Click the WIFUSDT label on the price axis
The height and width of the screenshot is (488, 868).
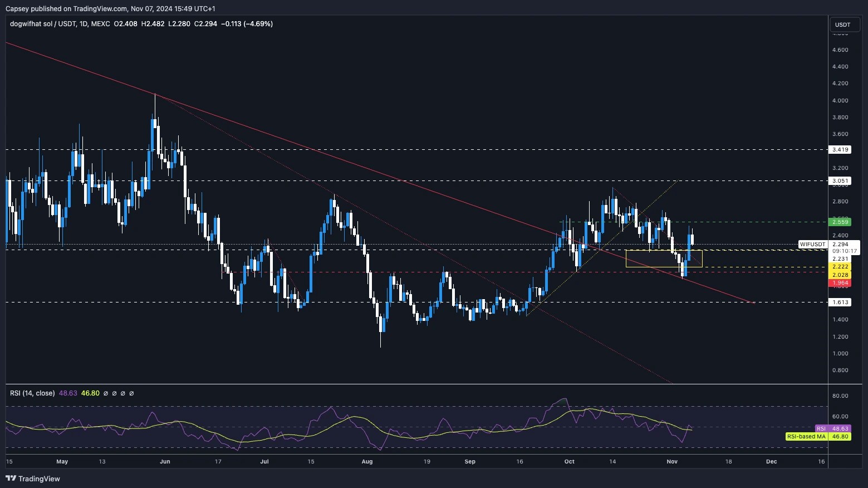[812, 244]
